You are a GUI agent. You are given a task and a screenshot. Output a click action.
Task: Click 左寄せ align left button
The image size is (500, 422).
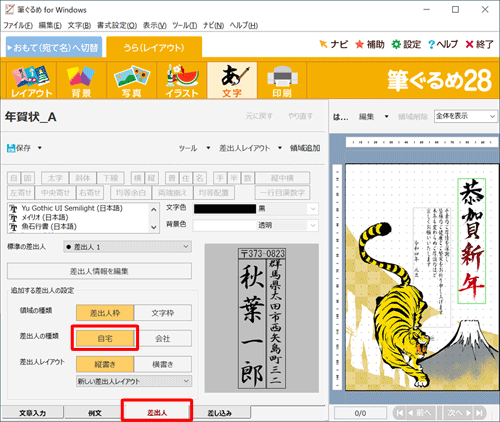pos(21,192)
